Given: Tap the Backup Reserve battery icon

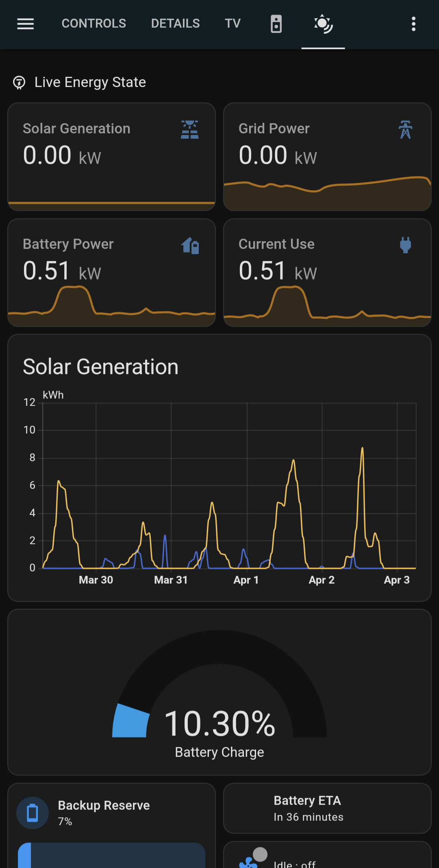Looking at the screenshot, I should coord(33,813).
